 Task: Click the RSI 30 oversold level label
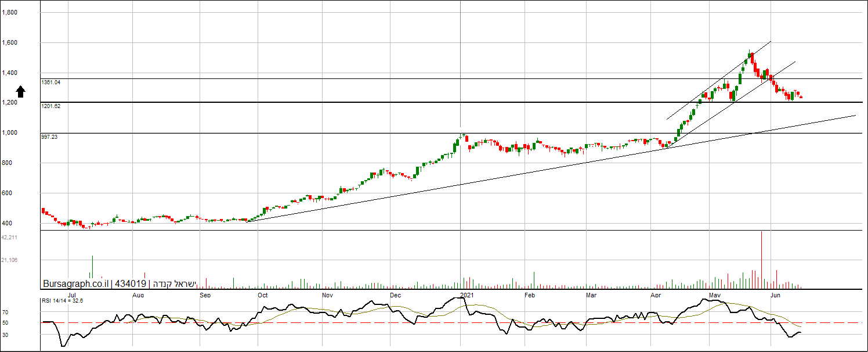(x=5, y=335)
